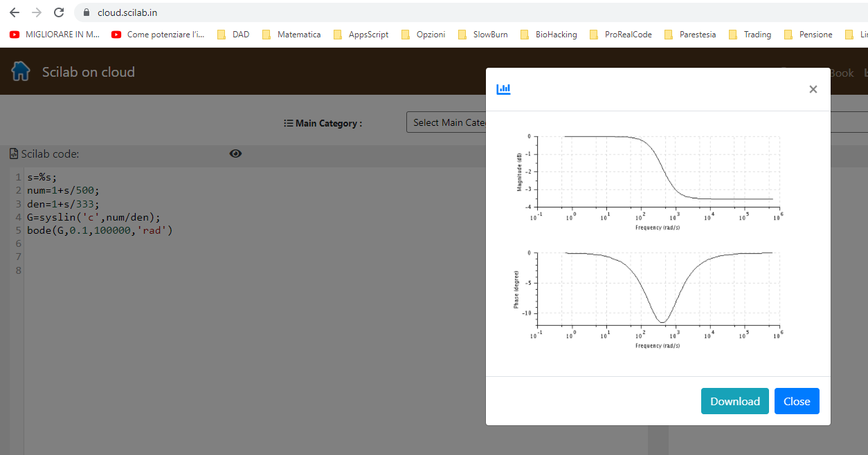Open the Trading bookmark folder

click(x=750, y=35)
